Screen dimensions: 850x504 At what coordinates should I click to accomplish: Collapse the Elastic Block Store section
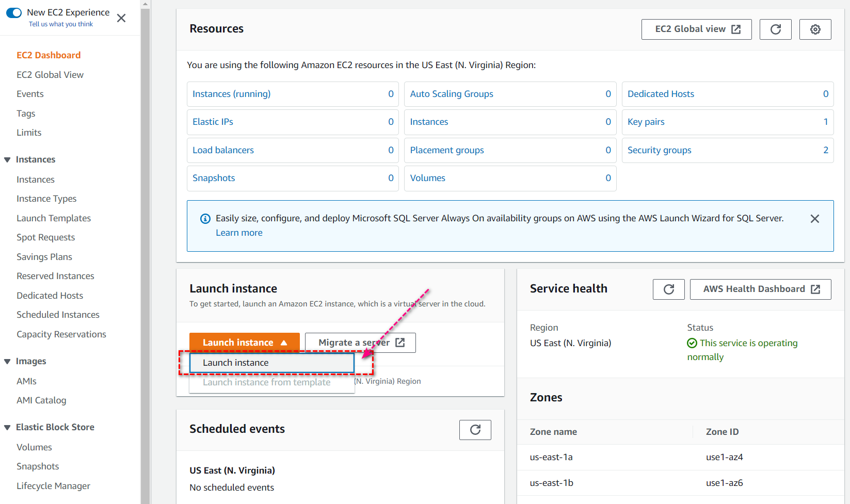click(7, 428)
